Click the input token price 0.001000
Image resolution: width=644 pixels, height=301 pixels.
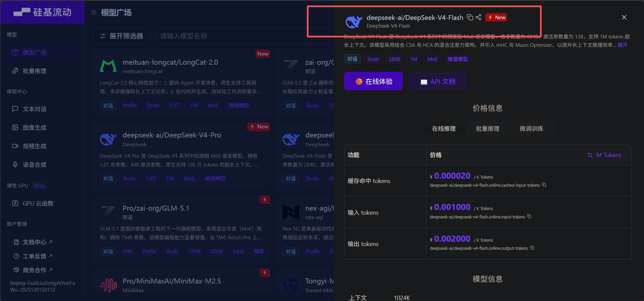(x=452, y=207)
